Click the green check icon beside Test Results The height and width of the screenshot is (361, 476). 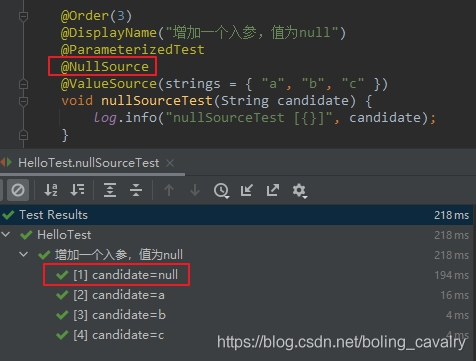pos(8,215)
